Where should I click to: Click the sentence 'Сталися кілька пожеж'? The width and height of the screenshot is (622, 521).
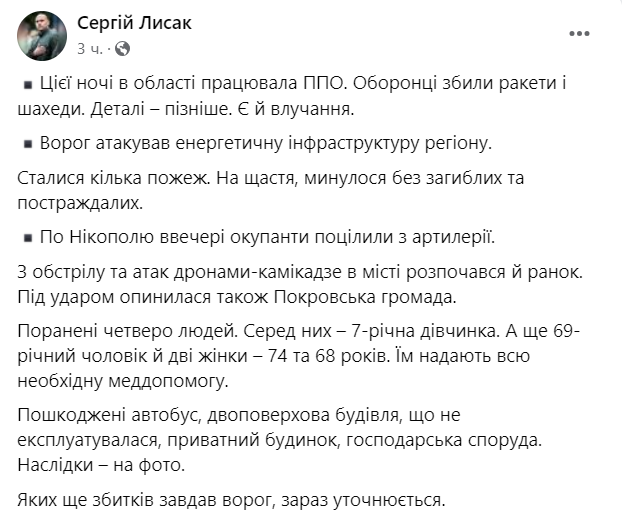pos(100,178)
